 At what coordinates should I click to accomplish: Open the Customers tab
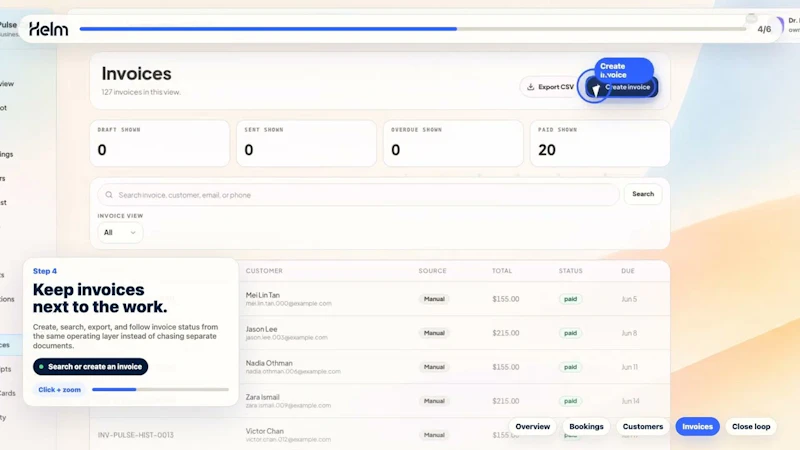tap(643, 427)
